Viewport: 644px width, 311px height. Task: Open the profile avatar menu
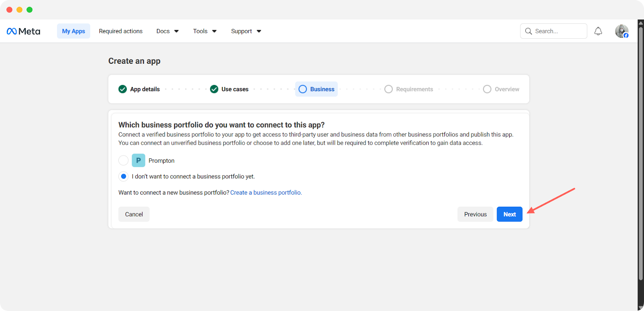621,31
